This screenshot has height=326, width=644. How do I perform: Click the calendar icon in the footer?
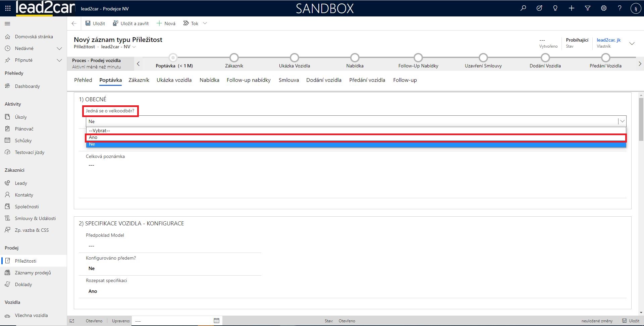pos(216,321)
